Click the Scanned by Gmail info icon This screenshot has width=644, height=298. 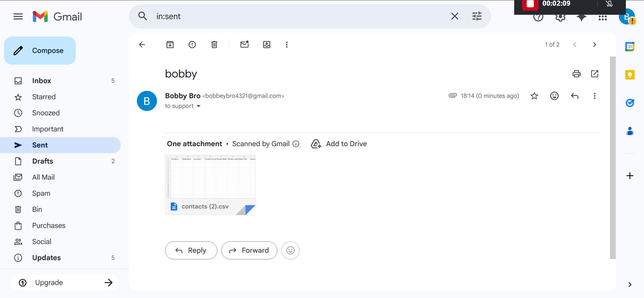click(296, 144)
